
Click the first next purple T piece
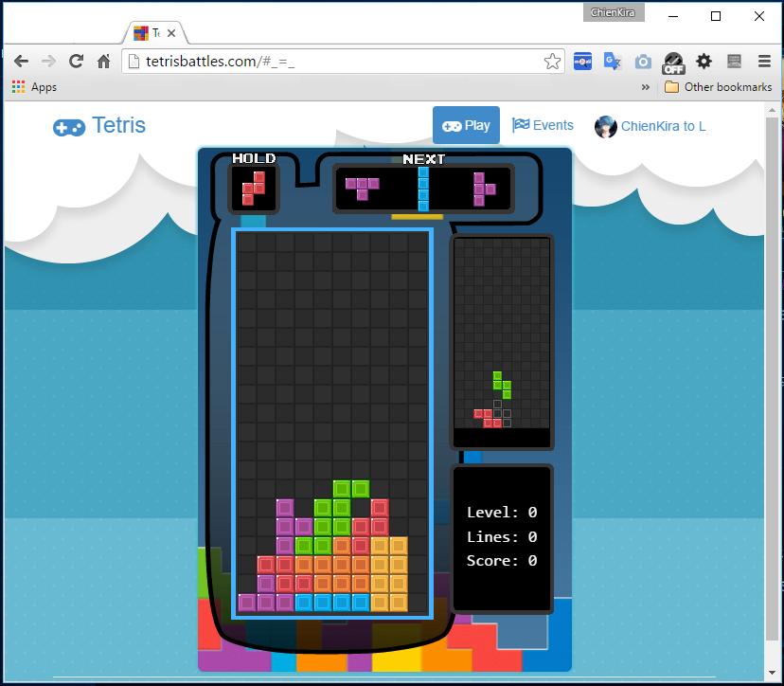pyautogui.click(x=363, y=189)
